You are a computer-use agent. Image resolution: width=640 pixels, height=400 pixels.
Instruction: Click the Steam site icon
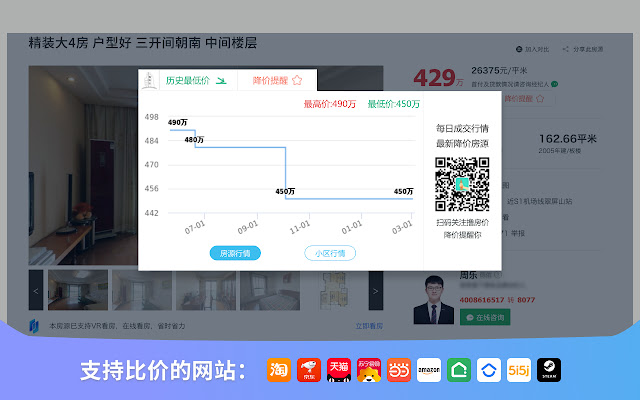coord(549,370)
